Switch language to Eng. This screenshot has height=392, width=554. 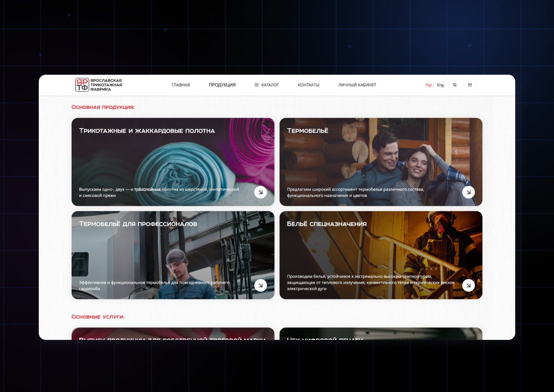tap(441, 85)
